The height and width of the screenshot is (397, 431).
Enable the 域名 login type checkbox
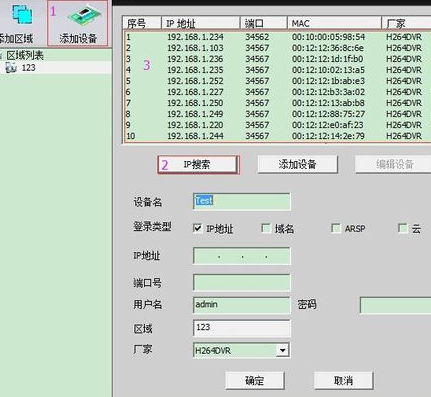pyautogui.click(x=266, y=228)
